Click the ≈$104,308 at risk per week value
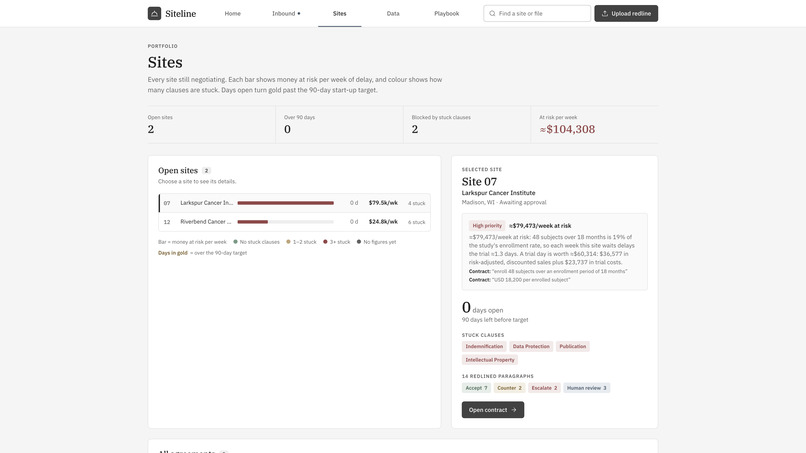This screenshot has width=806, height=453. click(x=567, y=130)
